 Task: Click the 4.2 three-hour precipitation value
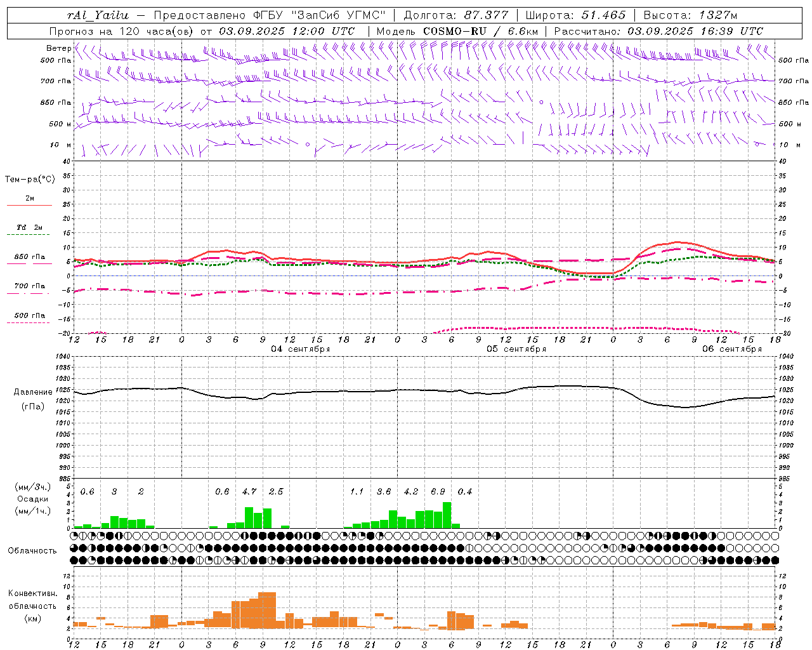click(x=411, y=491)
